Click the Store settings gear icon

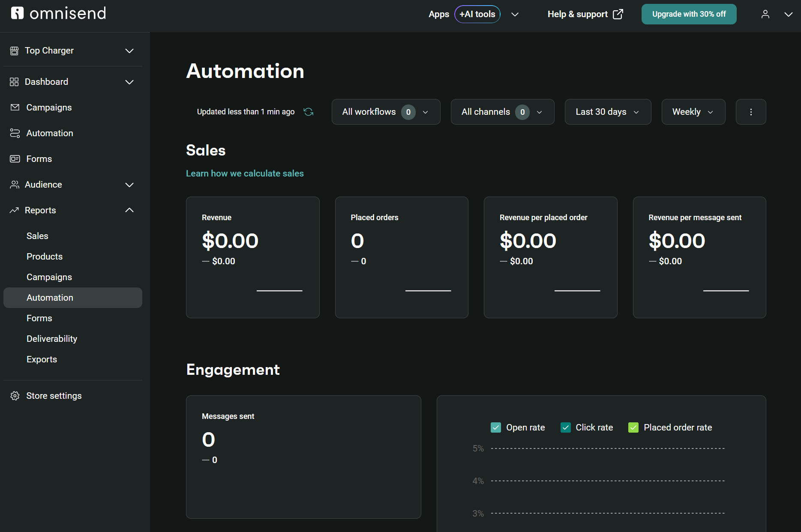click(x=15, y=396)
